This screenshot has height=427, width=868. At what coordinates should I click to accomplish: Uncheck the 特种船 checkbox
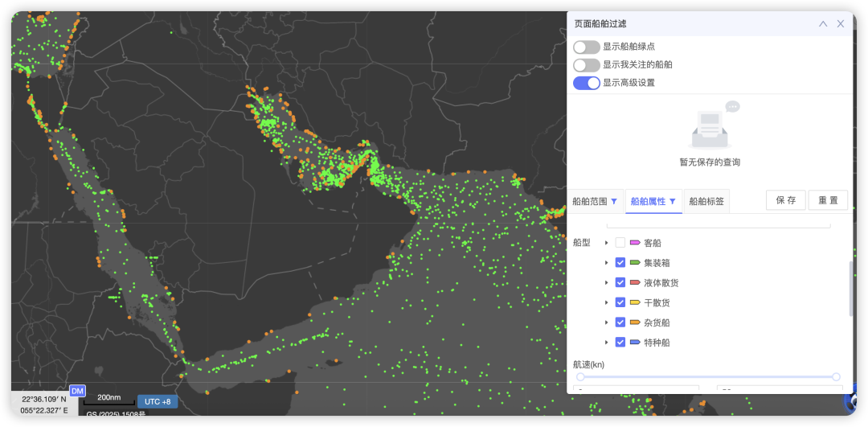(620, 343)
